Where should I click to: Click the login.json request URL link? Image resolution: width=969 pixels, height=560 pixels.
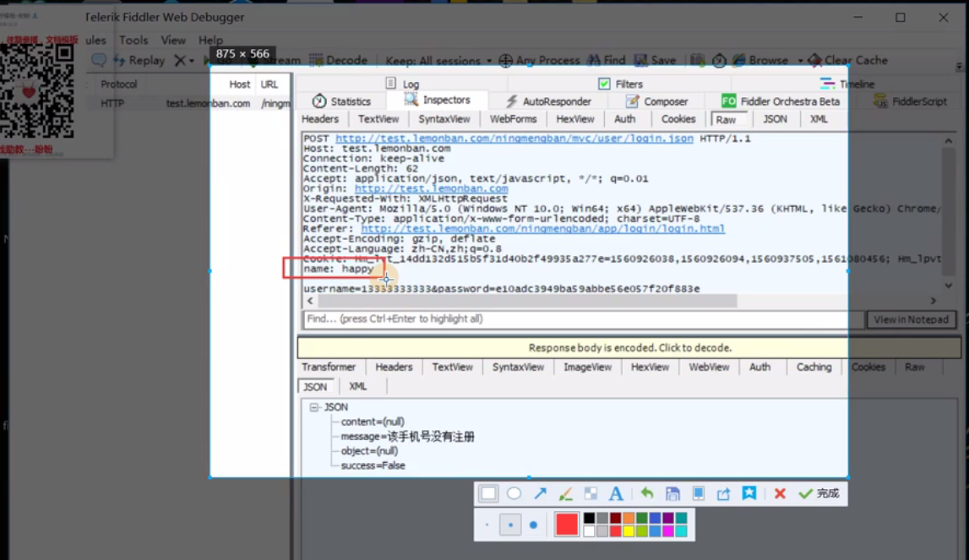514,139
